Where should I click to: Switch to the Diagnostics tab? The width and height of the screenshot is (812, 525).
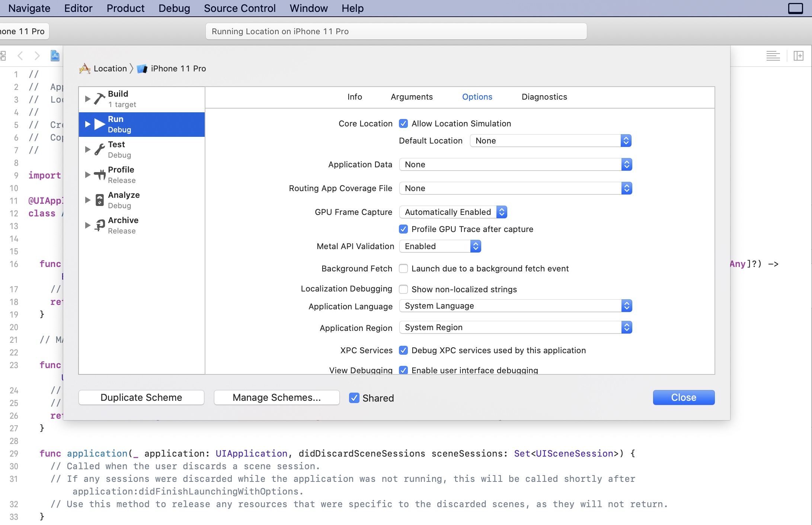(x=544, y=97)
